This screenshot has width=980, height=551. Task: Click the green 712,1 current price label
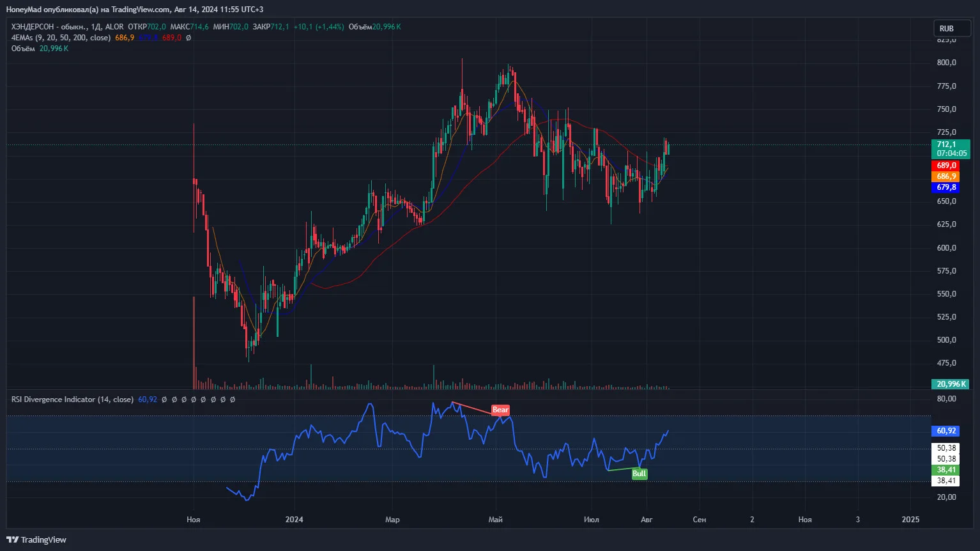951,149
